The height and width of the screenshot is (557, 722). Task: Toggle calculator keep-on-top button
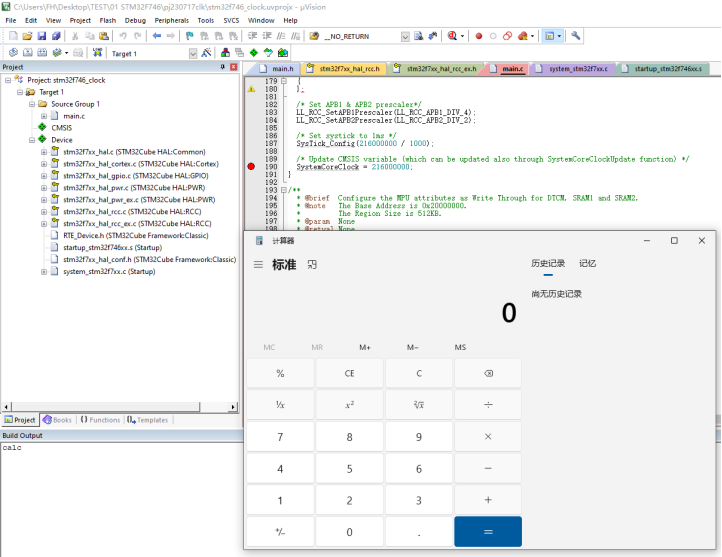click(312, 265)
